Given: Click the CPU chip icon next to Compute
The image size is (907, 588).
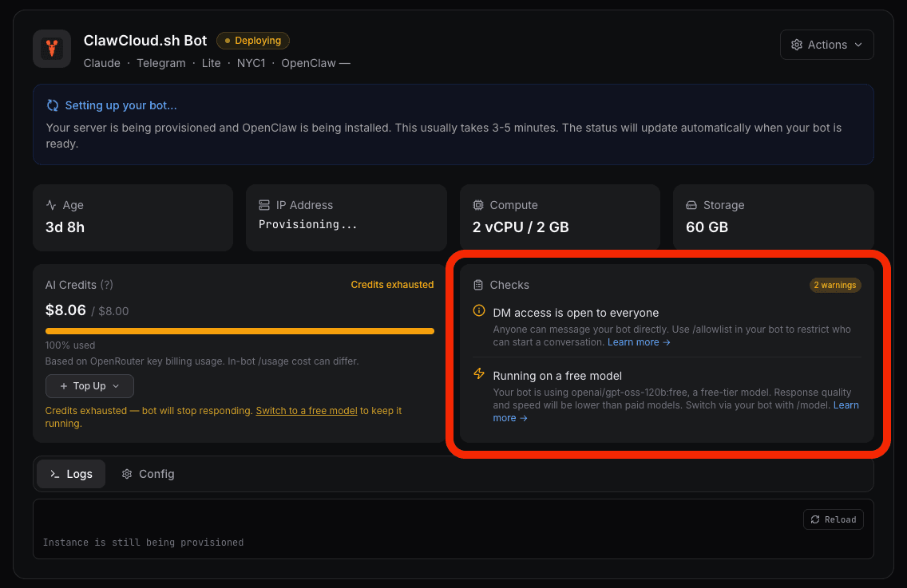Looking at the screenshot, I should click(478, 205).
